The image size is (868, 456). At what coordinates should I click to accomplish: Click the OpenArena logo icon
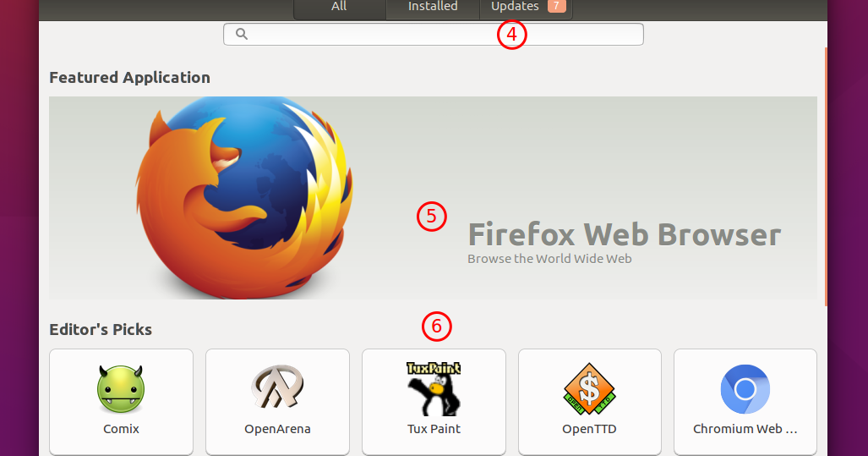tap(277, 386)
